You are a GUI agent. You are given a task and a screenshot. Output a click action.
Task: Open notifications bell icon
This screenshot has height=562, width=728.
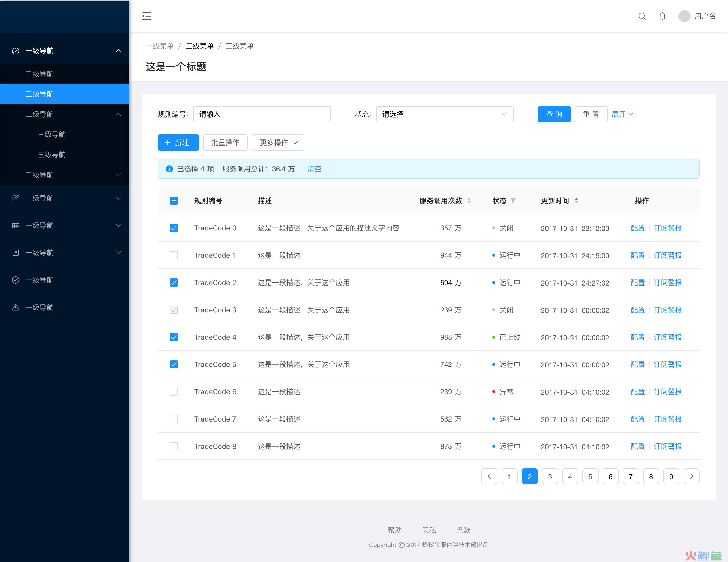pos(662,16)
